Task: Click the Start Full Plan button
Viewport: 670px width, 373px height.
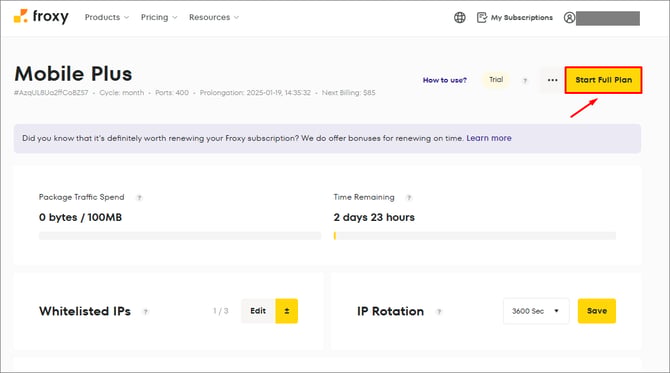Action: [603, 80]
